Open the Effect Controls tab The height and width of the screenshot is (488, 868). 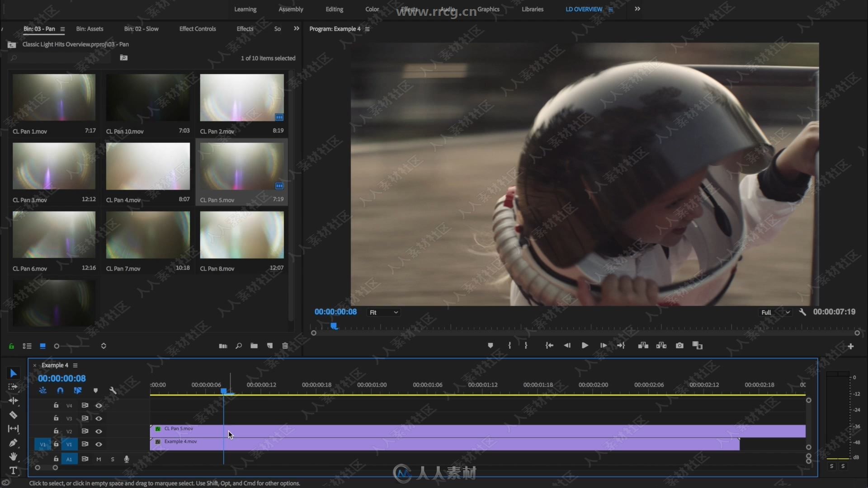tap(198, 28)
